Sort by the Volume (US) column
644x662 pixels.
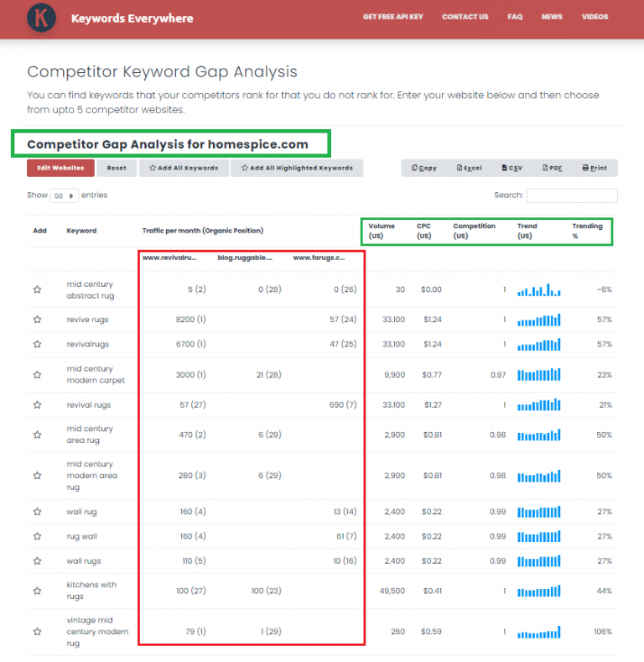(382, 231)
